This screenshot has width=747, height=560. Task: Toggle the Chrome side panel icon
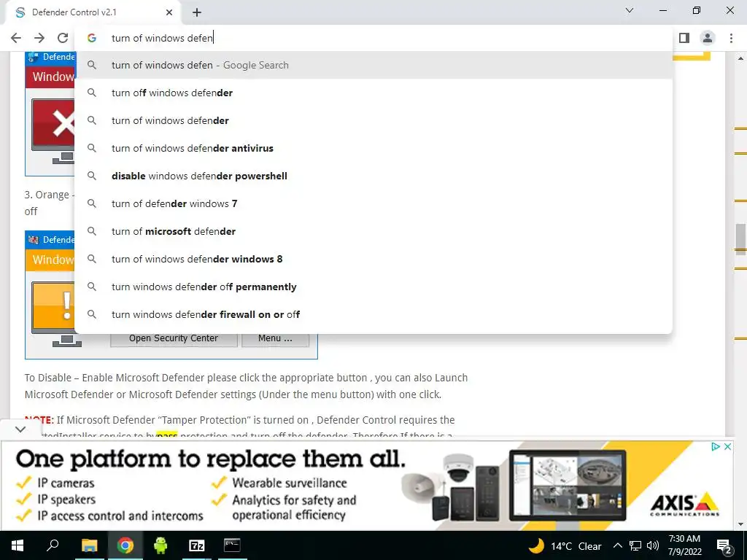684,38
